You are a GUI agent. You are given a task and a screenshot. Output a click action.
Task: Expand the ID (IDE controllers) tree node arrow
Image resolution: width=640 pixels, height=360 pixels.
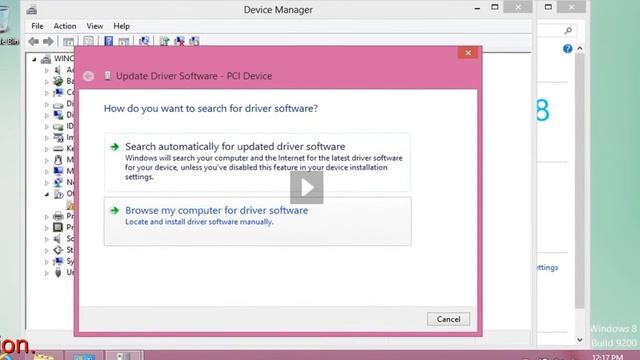pos(47,127)
